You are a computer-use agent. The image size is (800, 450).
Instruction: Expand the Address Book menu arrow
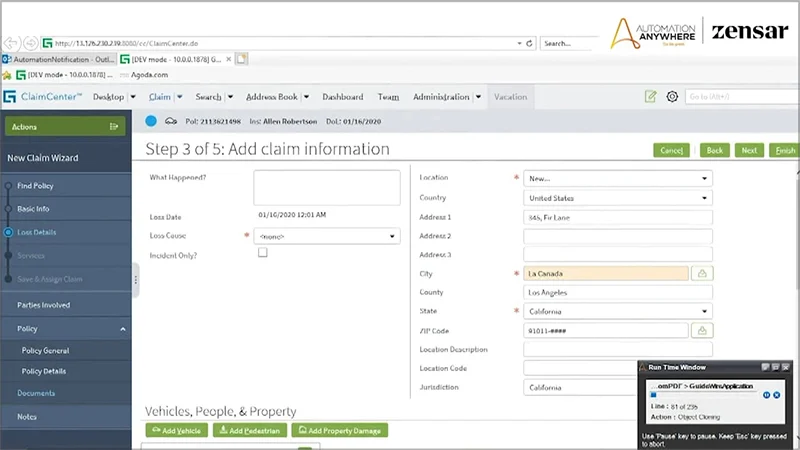coord(307,96)
